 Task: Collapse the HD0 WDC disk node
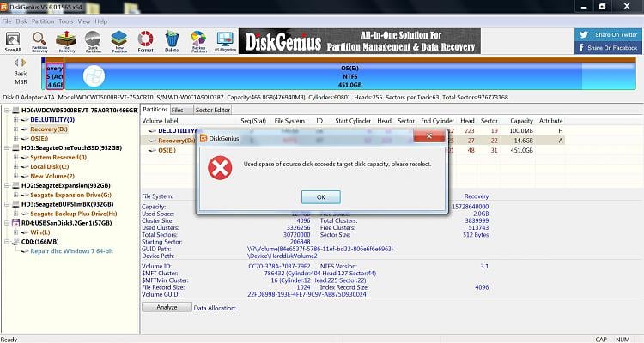point(7,111)
